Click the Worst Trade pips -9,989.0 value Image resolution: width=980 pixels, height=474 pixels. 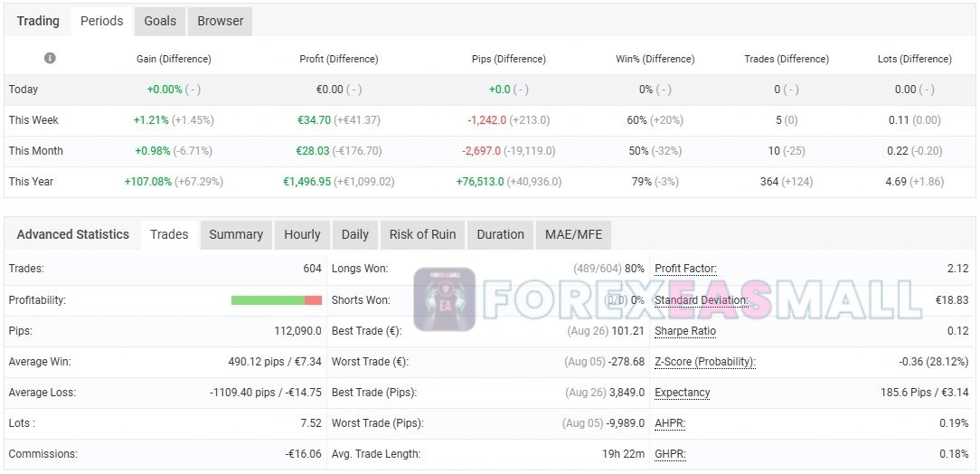625,423
